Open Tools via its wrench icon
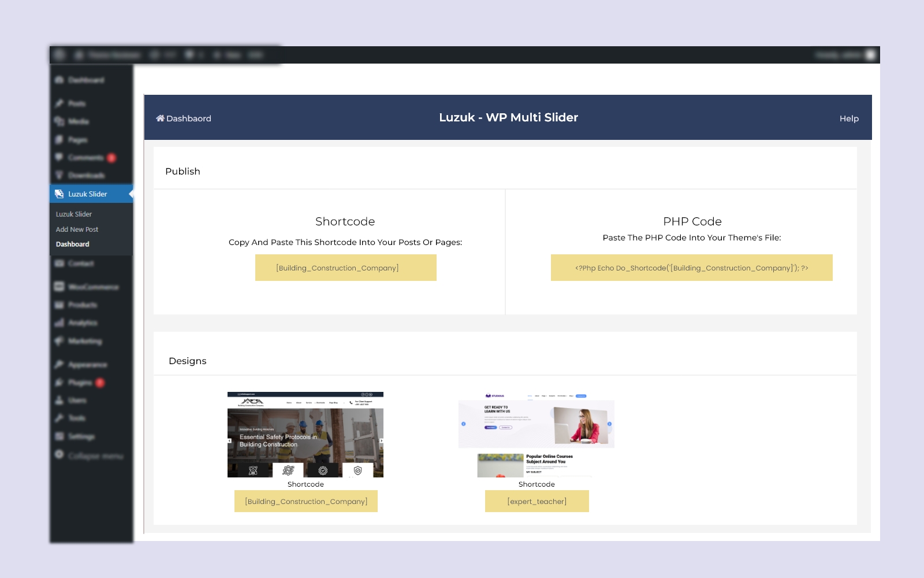924x578 pixels. pos(59,418)
